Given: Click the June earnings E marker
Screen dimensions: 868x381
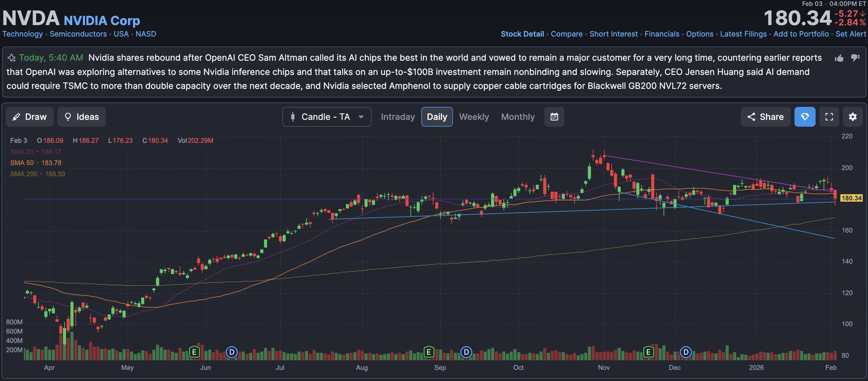Looking at the screenshot, I should (194, 352).
